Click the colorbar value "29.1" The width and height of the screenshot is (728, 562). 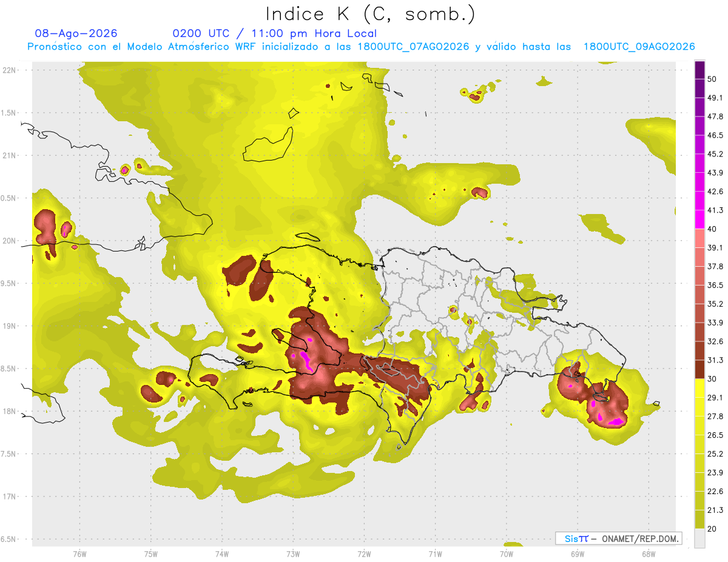click(x=715, y=398)
